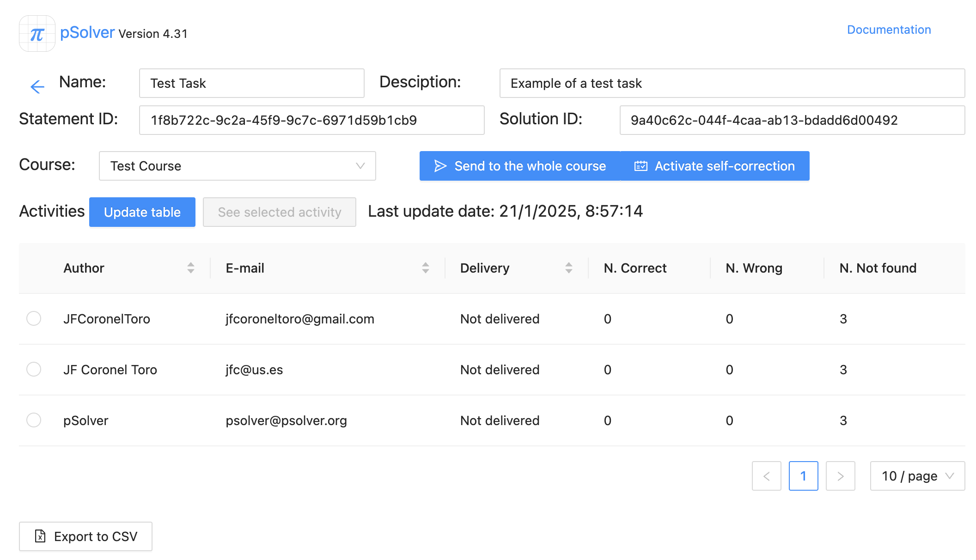The height and width of the screenshot is (560, 976).
Task: Click the See selected activity button
Action: coord(279,212)
